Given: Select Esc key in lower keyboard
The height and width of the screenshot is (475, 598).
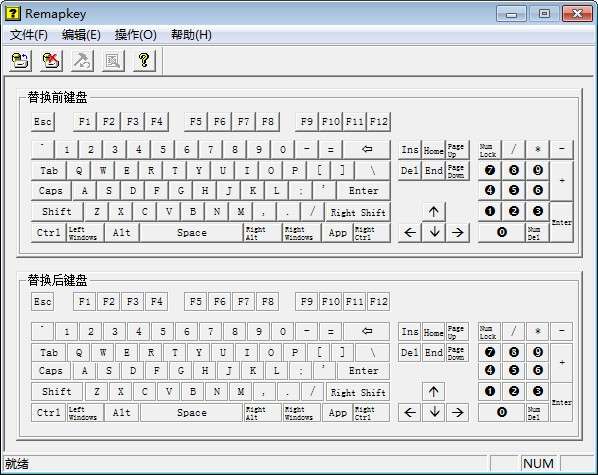Looking at the screenshot, I should tap(42, 301).
